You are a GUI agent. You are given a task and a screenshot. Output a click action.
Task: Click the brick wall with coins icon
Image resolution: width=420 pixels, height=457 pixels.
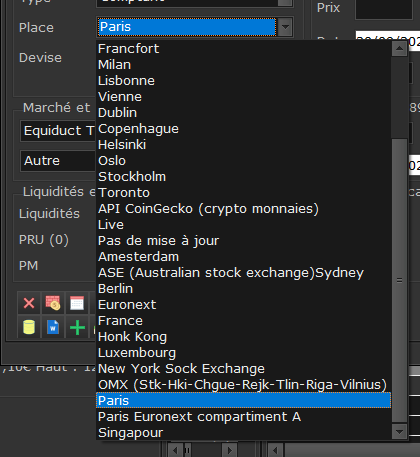click(x=53, y=303)
